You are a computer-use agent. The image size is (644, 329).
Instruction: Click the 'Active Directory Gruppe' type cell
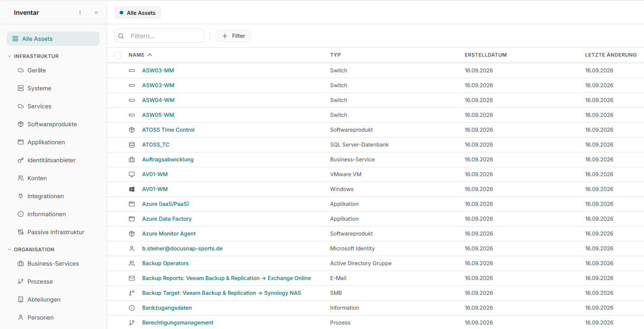pyautogui.click(x=361, y=263)
